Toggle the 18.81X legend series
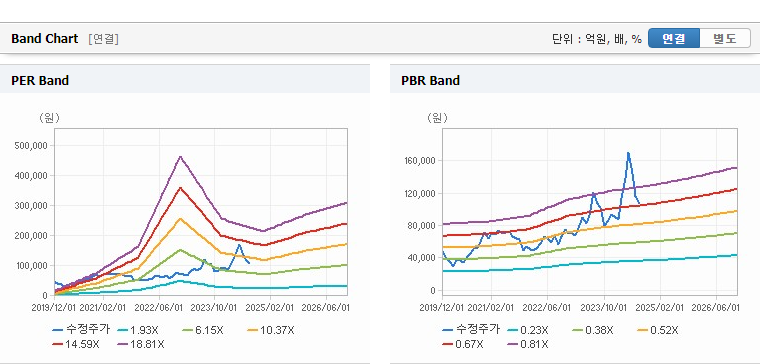The image size is (760, 364). [x=141, y=345]
